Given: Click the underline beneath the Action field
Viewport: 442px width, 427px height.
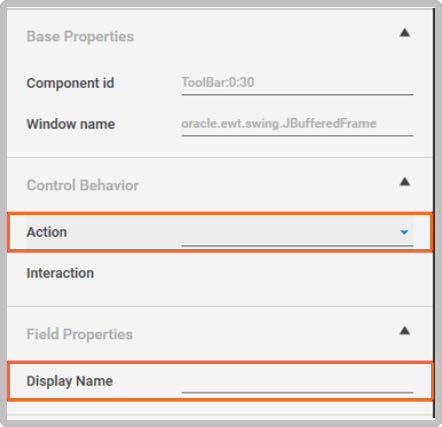Looking at the screenshot, I should [x=297, y=246].
